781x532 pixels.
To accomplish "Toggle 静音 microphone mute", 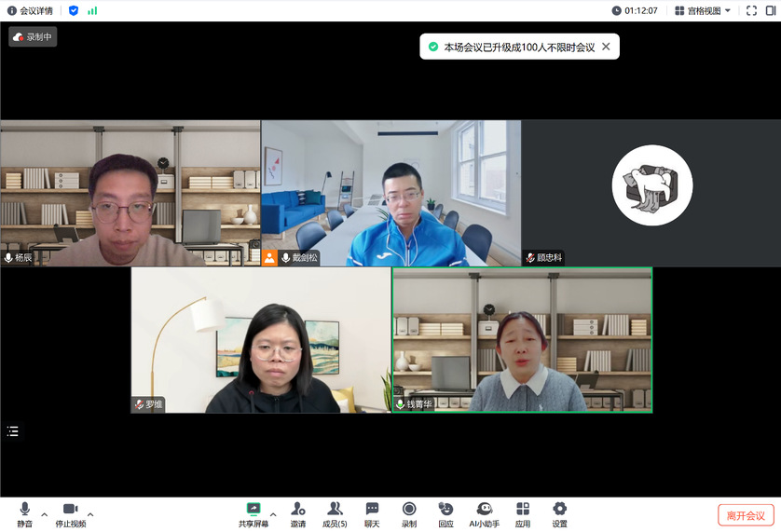I will pyautogui.click(x=24, y=513).
